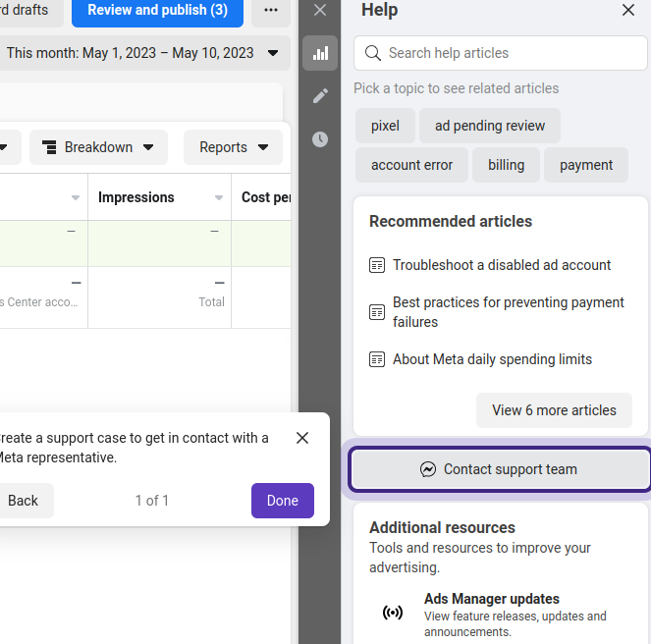Open the Breakdown dropdown
Viewport: 651px width, 644px height.
click(x=98, y=147)
